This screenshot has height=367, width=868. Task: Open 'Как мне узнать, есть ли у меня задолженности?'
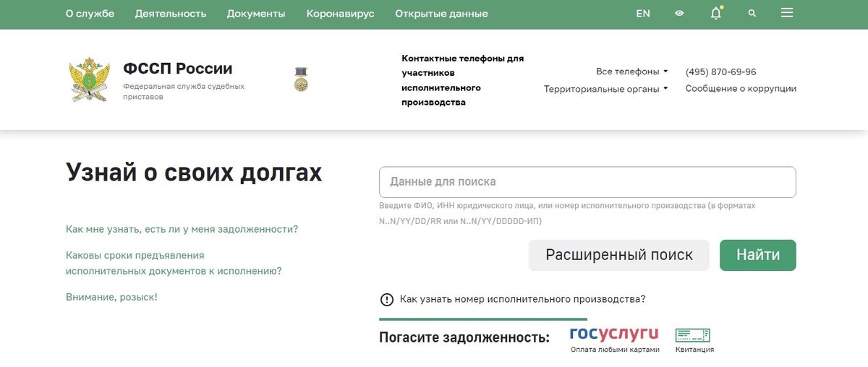[x=182, y=229]
